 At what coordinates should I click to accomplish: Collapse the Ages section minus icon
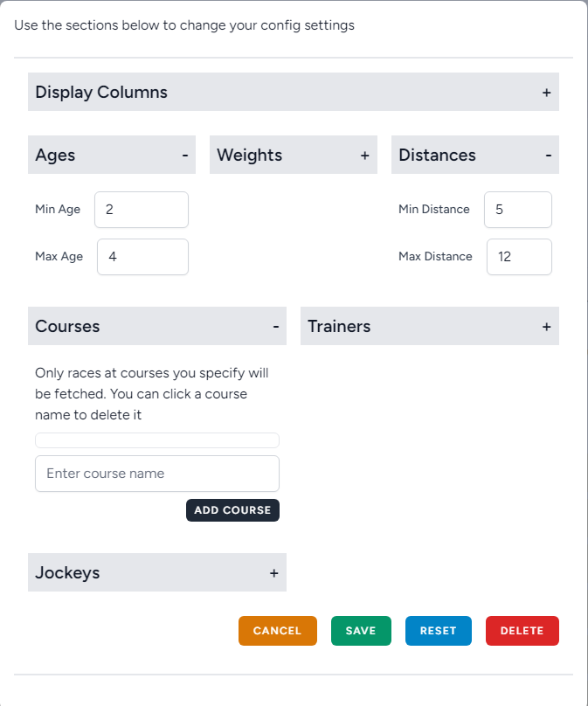pos(184,156)
